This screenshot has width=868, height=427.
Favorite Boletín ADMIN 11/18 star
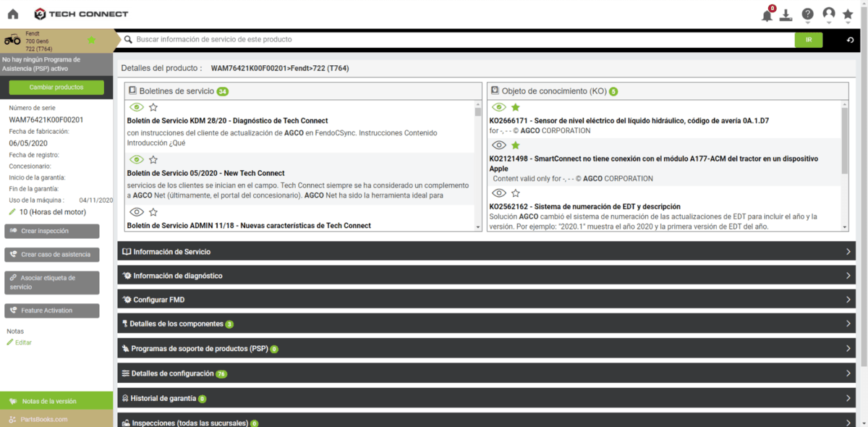(x=153, y=212)
